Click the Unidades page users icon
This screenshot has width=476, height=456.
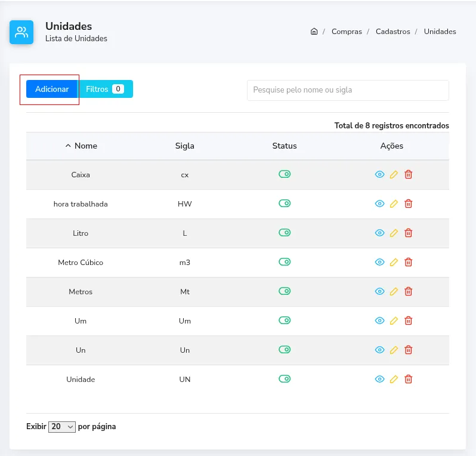(21, 32)
